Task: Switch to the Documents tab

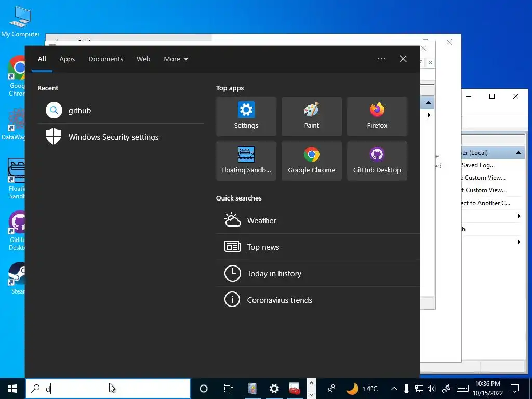Action: click(105, 59)
